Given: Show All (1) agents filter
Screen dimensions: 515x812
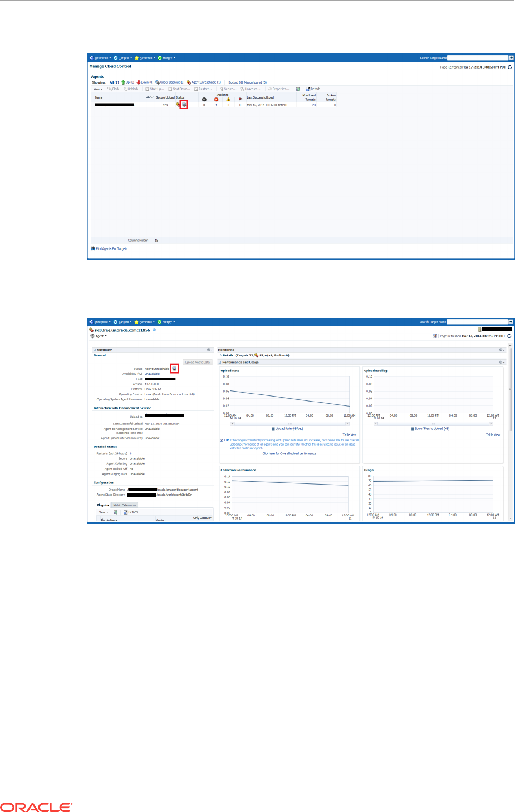Looking at the screenshot, I should click(x=114, y=82).
